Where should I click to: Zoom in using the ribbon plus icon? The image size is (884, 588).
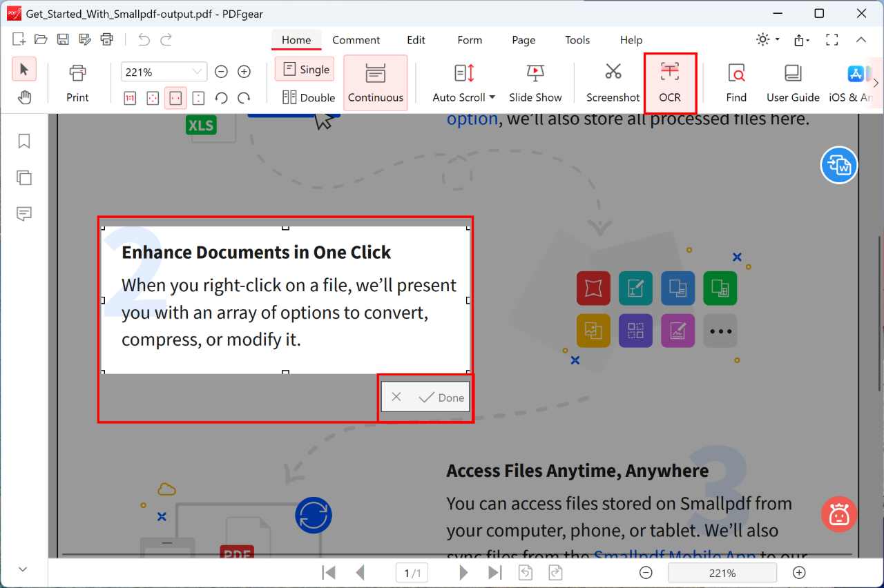click(244, 72)
